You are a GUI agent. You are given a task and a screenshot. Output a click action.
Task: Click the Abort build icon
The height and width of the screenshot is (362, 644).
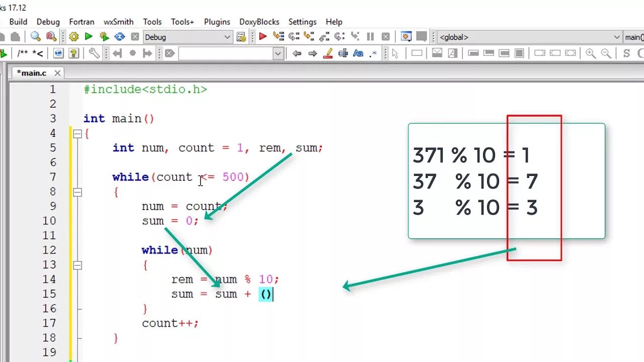(x=135, y=37)
